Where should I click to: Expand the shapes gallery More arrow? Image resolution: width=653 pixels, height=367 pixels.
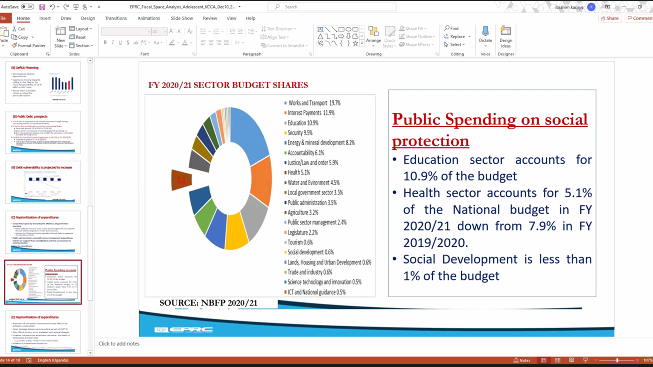point(362,43)
